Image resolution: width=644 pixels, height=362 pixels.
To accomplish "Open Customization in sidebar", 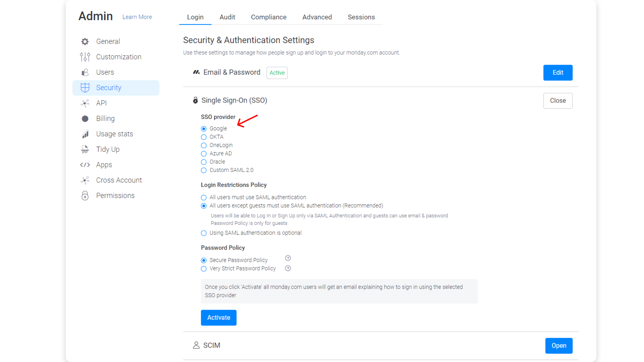I will [x=116, y=57].
